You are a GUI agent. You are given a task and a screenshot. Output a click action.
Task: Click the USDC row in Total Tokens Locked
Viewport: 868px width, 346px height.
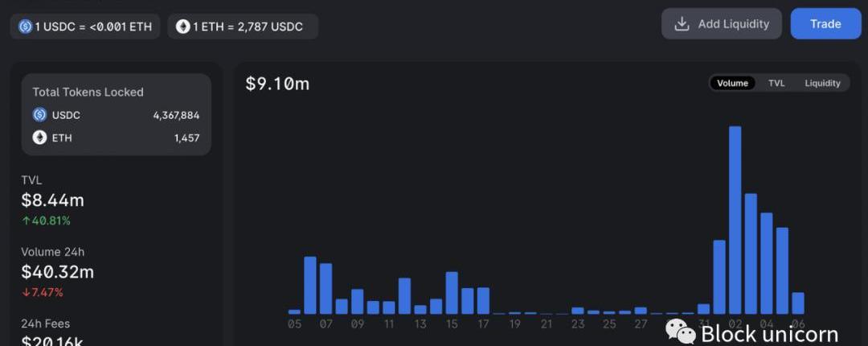(116, 115)
